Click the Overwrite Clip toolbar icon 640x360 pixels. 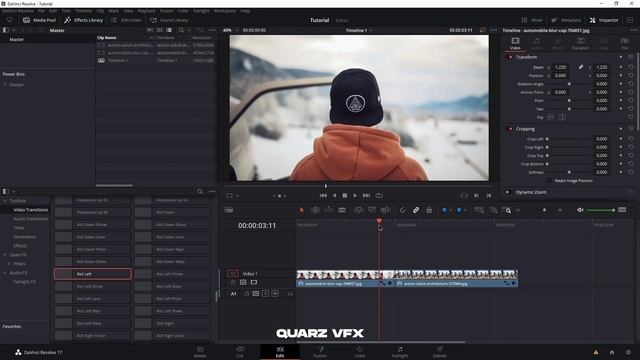(372, 210)
